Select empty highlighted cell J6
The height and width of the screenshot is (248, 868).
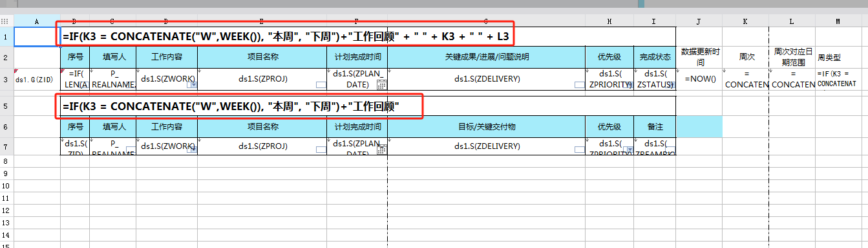(x=699, y=126)
